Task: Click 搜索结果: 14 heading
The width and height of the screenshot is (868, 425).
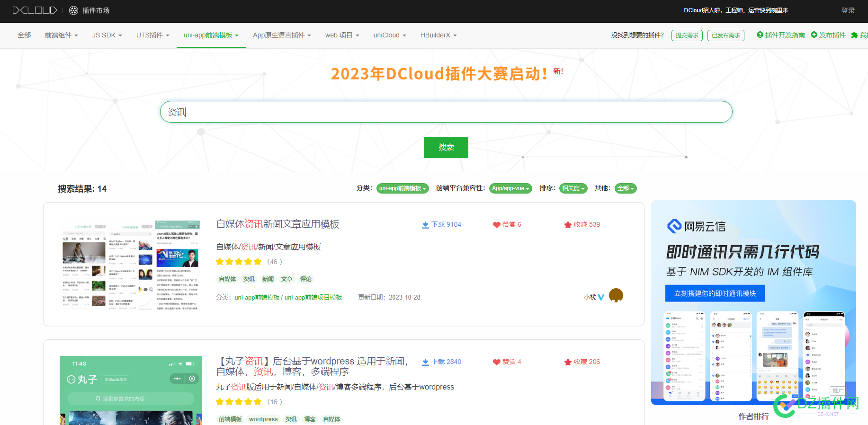Action: [x=82, y=189]
